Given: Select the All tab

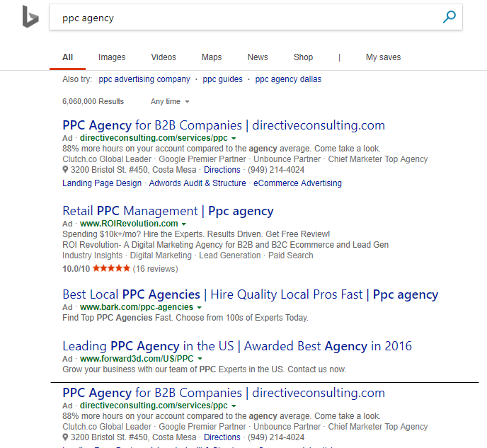Looking at the screenshot, I should 67,57.
